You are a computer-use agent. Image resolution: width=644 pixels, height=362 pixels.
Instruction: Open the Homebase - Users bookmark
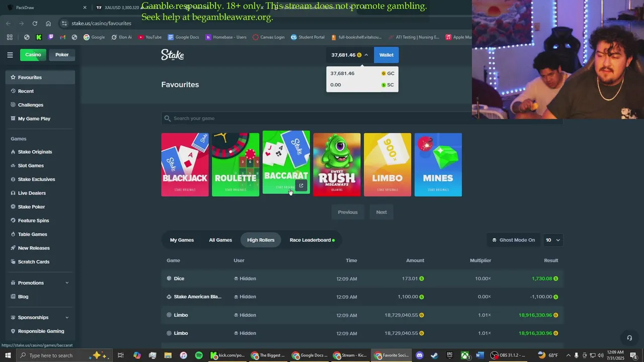coord(226,37)
